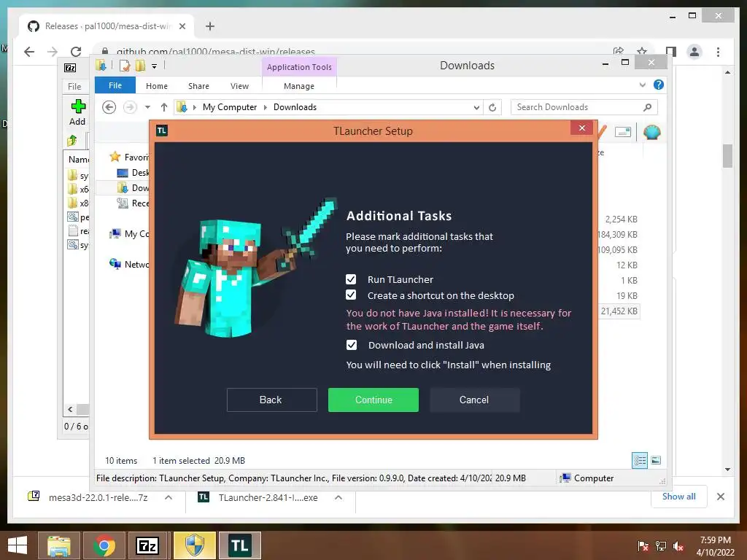Open the Chrome profile icon
This screenshot has height=560, width=747.
tap(694, 52)
